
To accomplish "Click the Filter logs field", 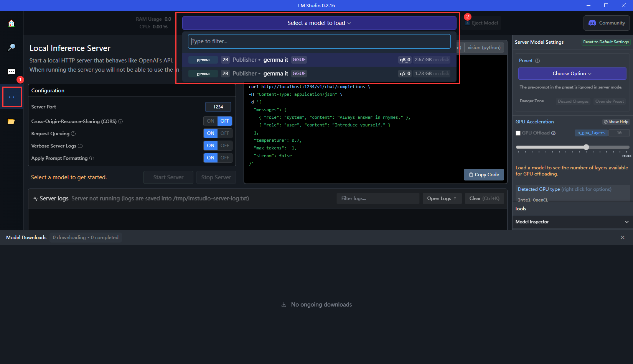I will point(378,198).
